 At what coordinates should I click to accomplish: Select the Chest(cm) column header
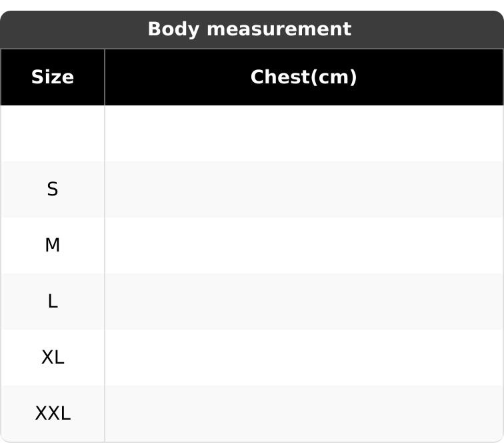tap(303, 77)
